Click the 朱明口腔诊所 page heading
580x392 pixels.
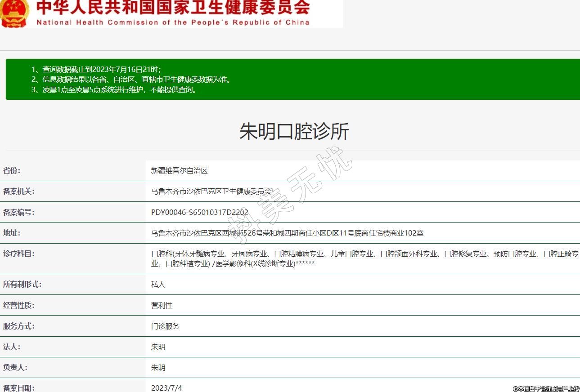[294, 132]
